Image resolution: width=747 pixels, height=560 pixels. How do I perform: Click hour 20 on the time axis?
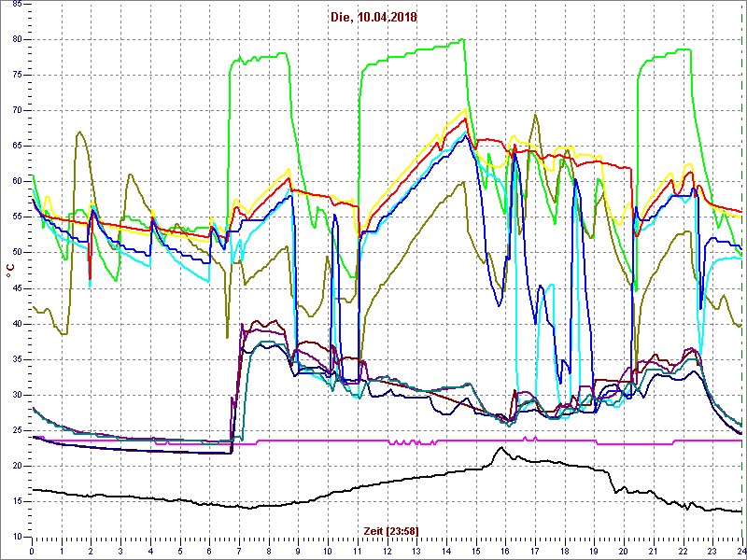tap(624, 550)
